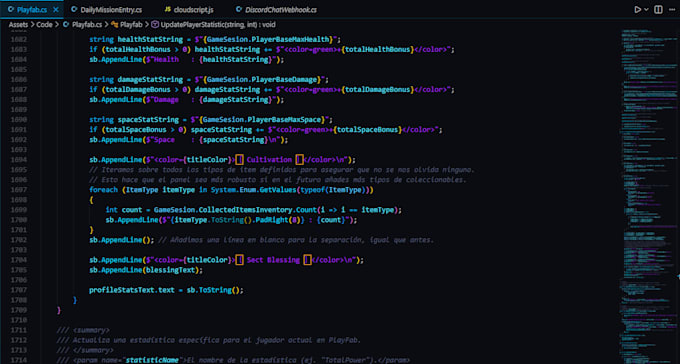Open the Assets breadcrumb folder
Viewport: 680px width, 364px height.
(18, 25)
